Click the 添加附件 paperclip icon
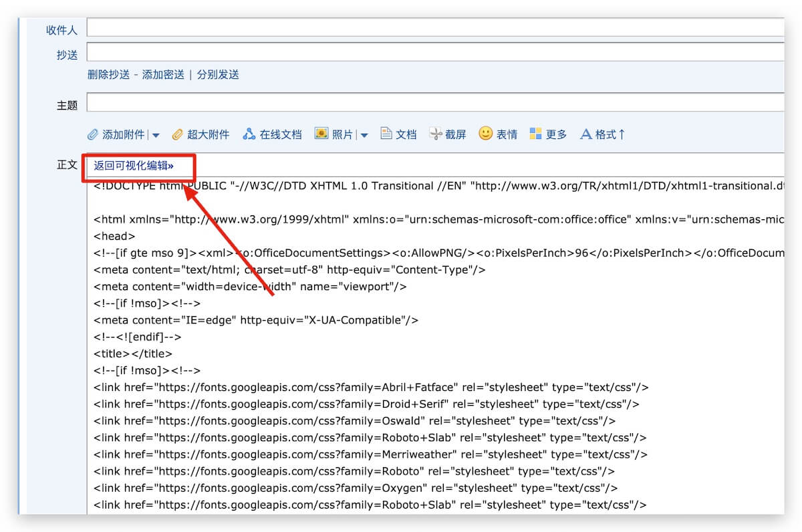 (x=93, y=134)
